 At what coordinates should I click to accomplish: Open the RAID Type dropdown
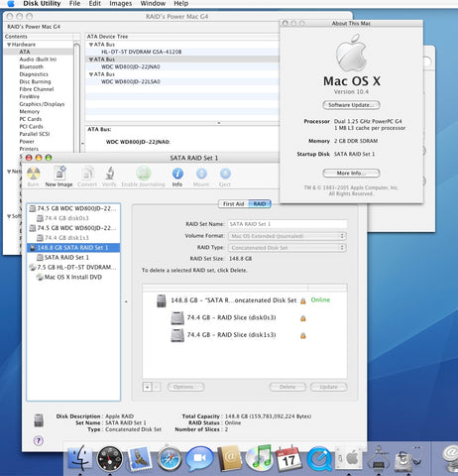point(287,248)
